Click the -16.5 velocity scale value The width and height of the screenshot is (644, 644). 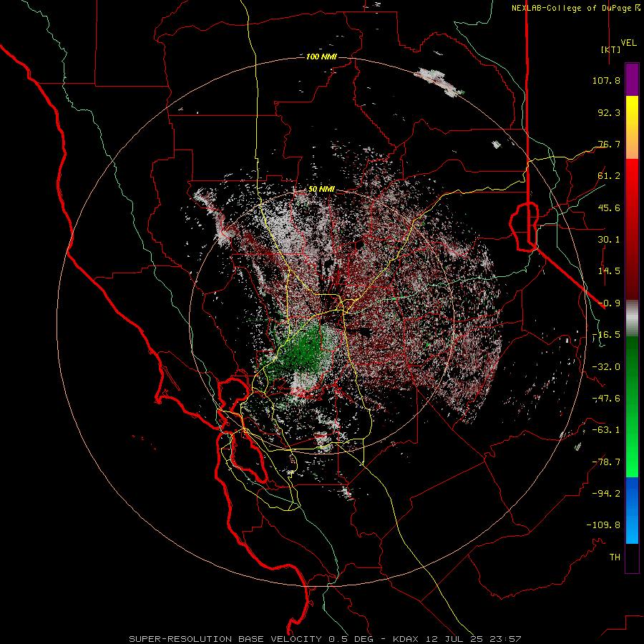coord(606,335)
